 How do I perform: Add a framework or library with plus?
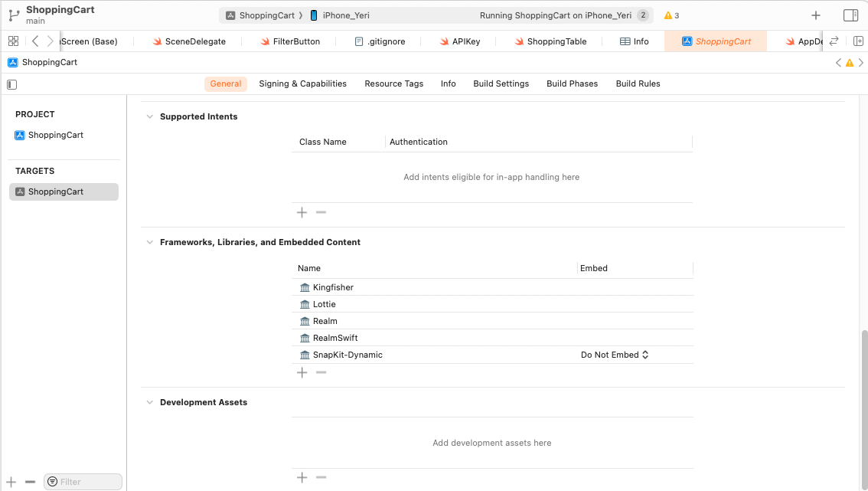[302, 372]
